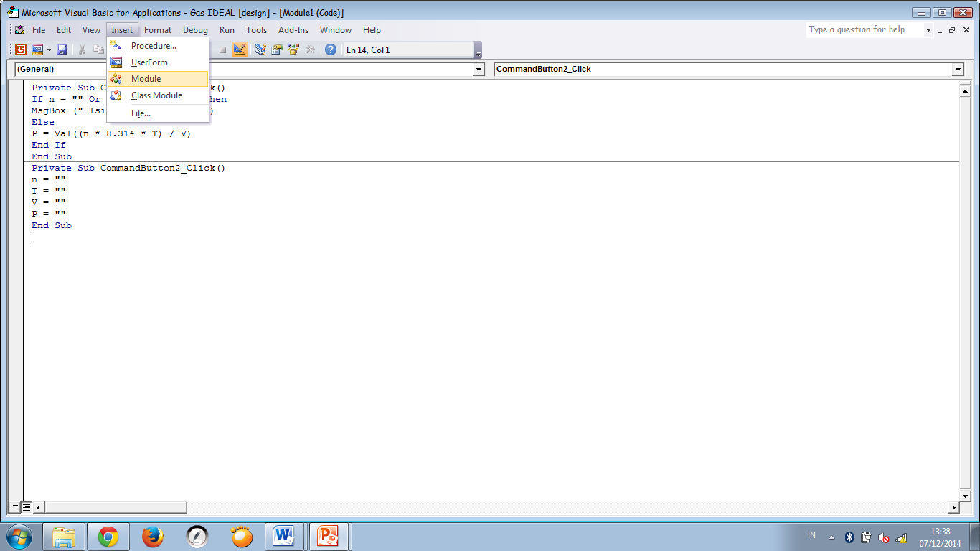Choose Procedure... from Insert menu
Viewport: 980px width, 551px height.
[x=158, y=46]
